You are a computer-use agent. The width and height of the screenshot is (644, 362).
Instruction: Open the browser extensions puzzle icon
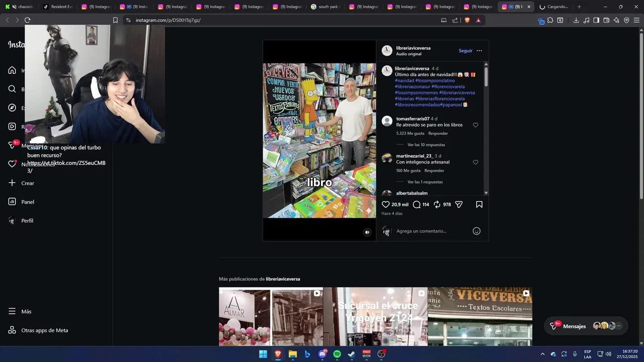click(x=550, y=20)
